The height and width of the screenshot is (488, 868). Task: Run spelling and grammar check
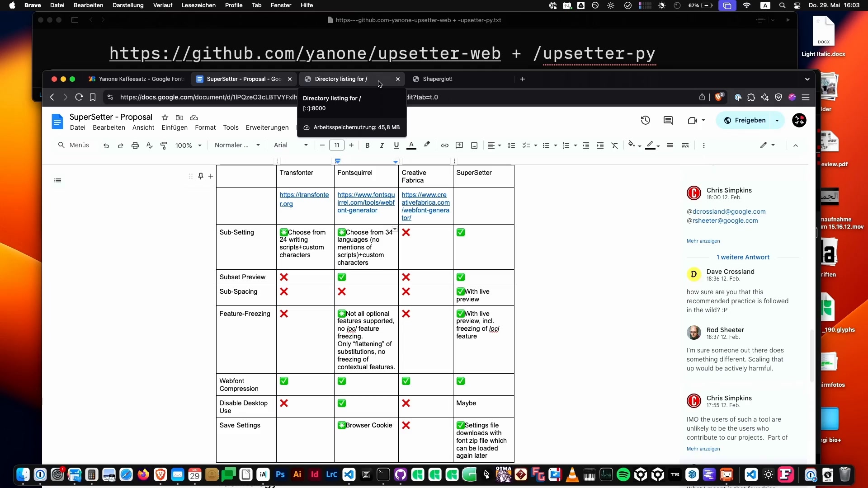click(149, 145)
